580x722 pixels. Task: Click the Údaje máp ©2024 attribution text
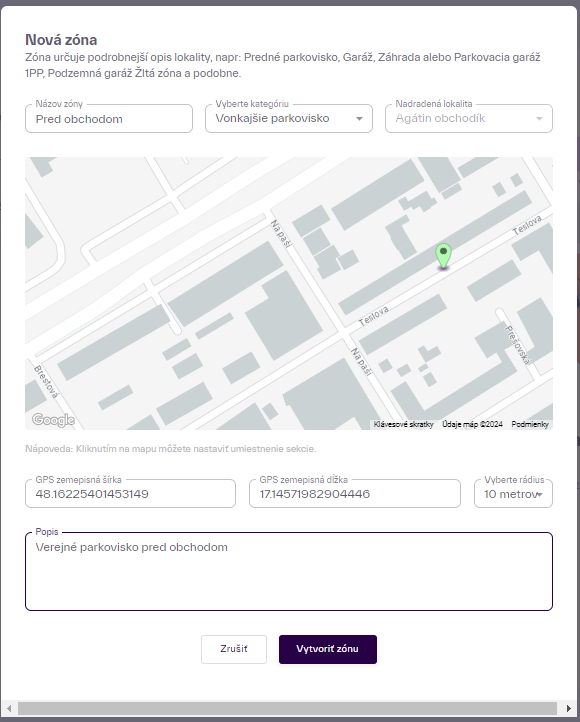click(472, 424)
